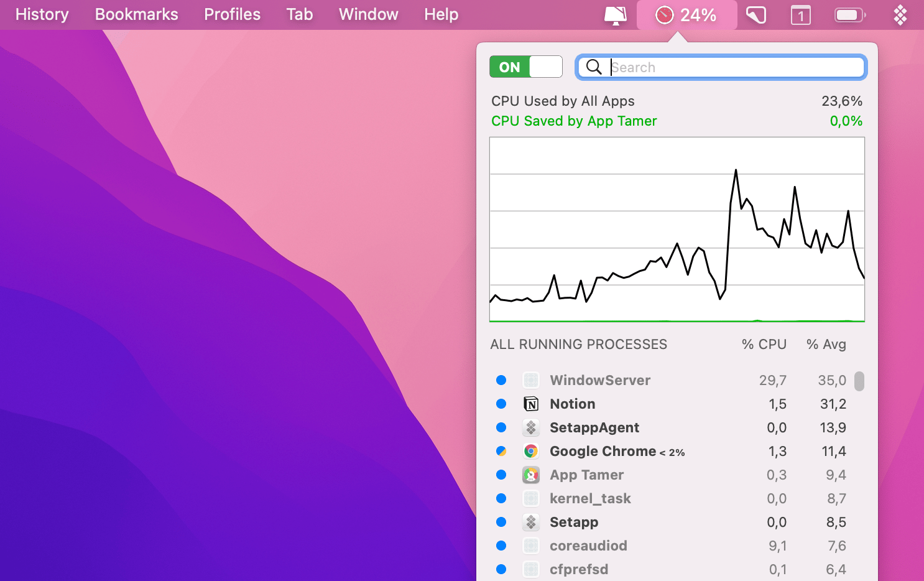Click the magnifying glass search icon

[x=594, y=67]
